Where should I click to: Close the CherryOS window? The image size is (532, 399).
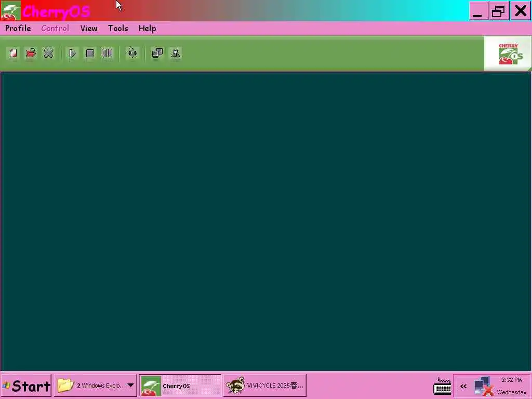click(521, 11)
